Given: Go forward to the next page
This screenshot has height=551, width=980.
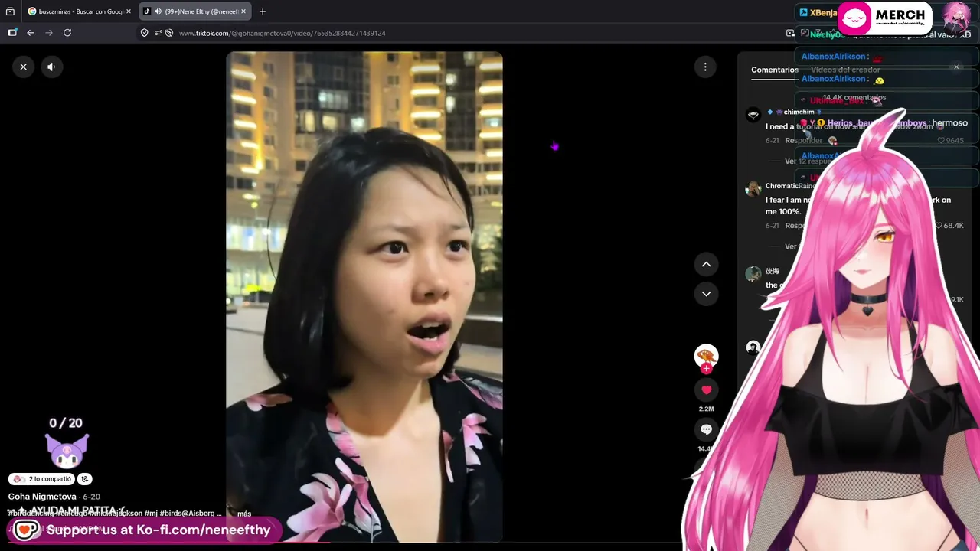Looking at the screenshot, I should click(49, 33).
